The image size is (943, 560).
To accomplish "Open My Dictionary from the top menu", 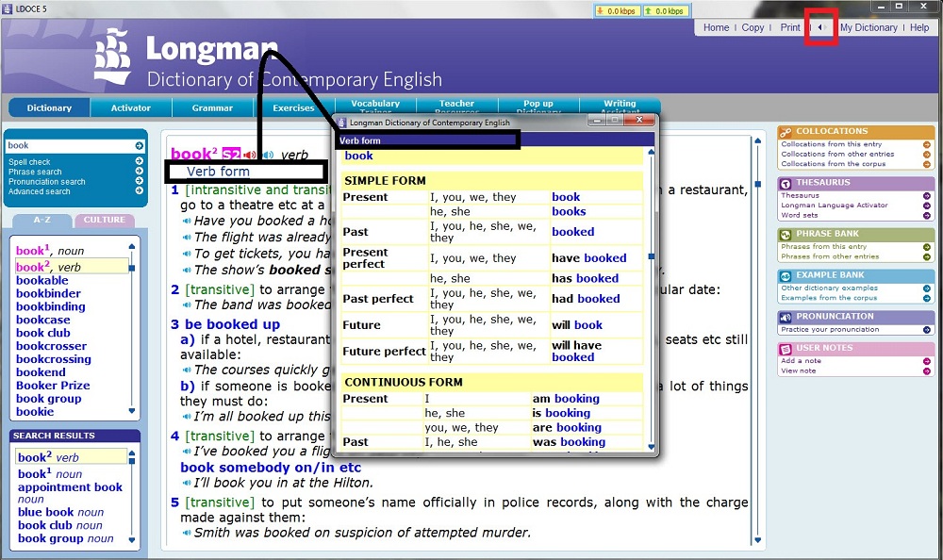I will 869,27.
